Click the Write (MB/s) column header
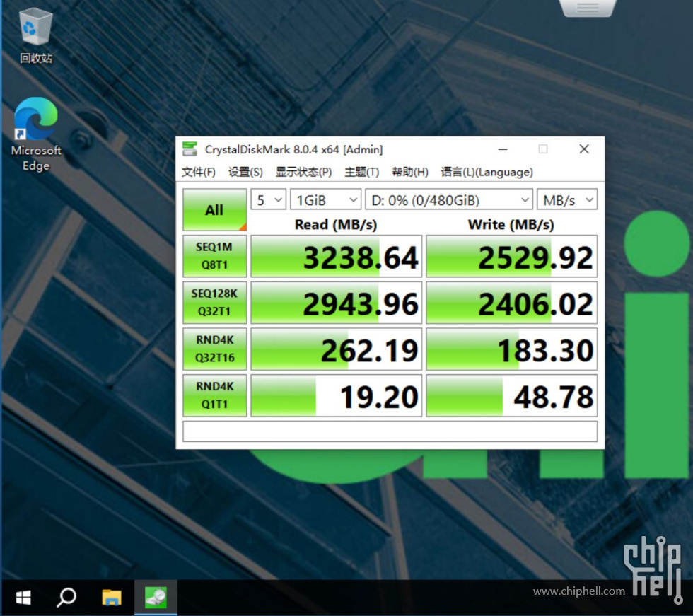Viewport: 693px width, 616px height. point(511,224)
